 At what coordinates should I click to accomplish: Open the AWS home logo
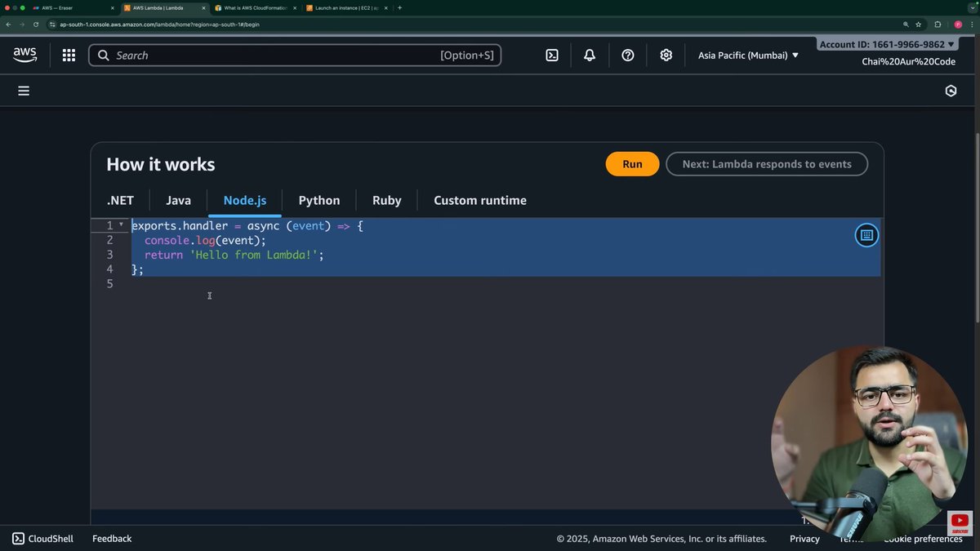point(24,55)
